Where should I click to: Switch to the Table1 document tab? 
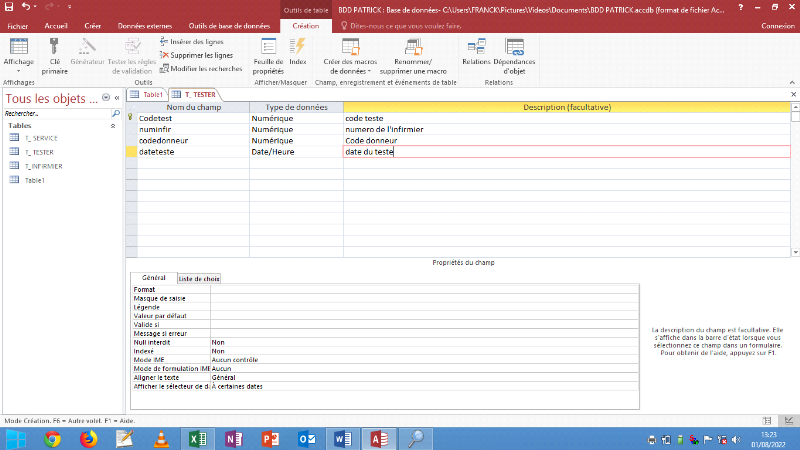point(146,94)
